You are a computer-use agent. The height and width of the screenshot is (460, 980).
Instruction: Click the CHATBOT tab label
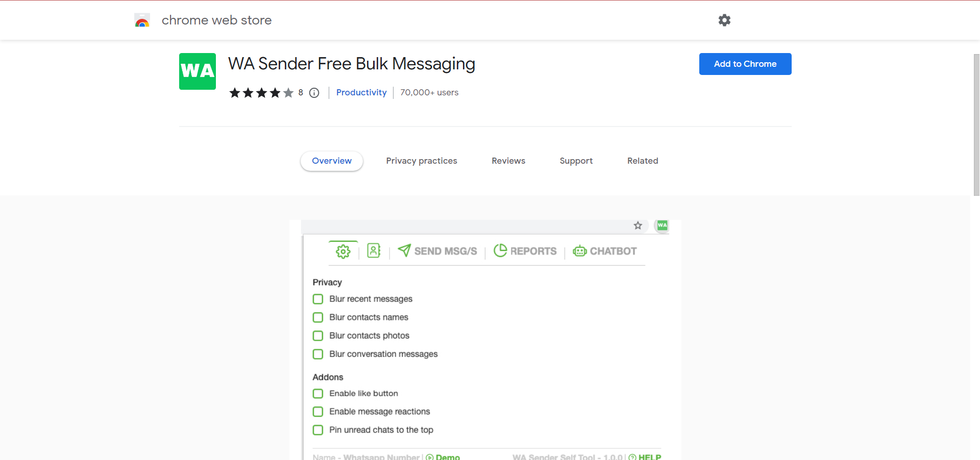coord(613,251)
